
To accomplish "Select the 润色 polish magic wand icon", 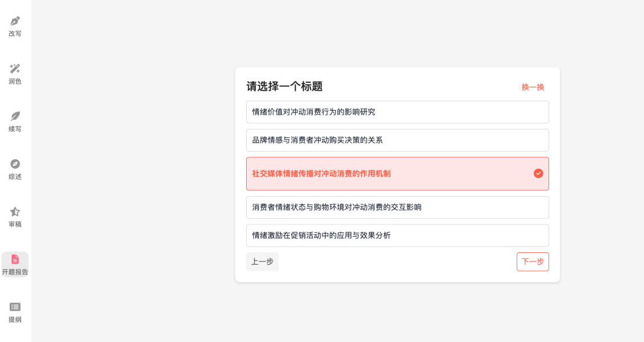I will pyautogui.click(x=15, y=69).
